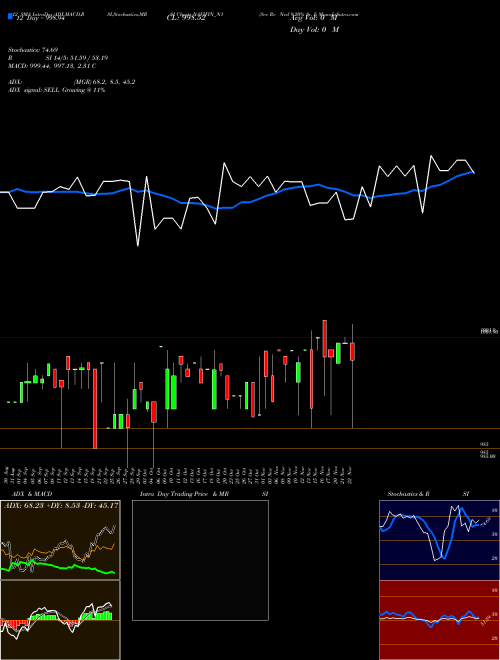
Task: Open the blue stochastics chart panel
Action: (439, 540)
